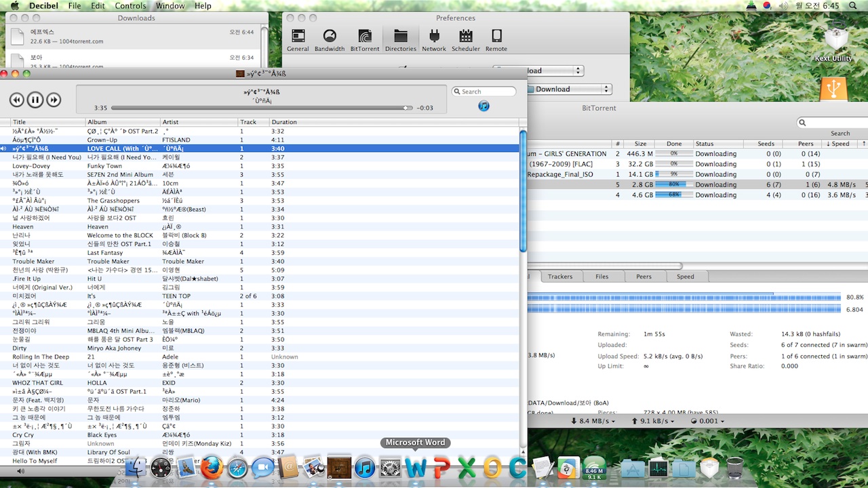The width and height of the screenshot is (868, 488).
Task: Switch to the Trackers tab
Action: pyautogui.click(x=560, y=277)
